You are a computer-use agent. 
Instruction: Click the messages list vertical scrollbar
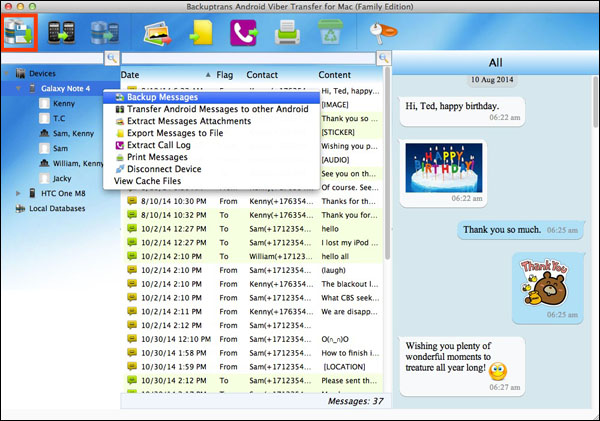(x=387, y=165)
